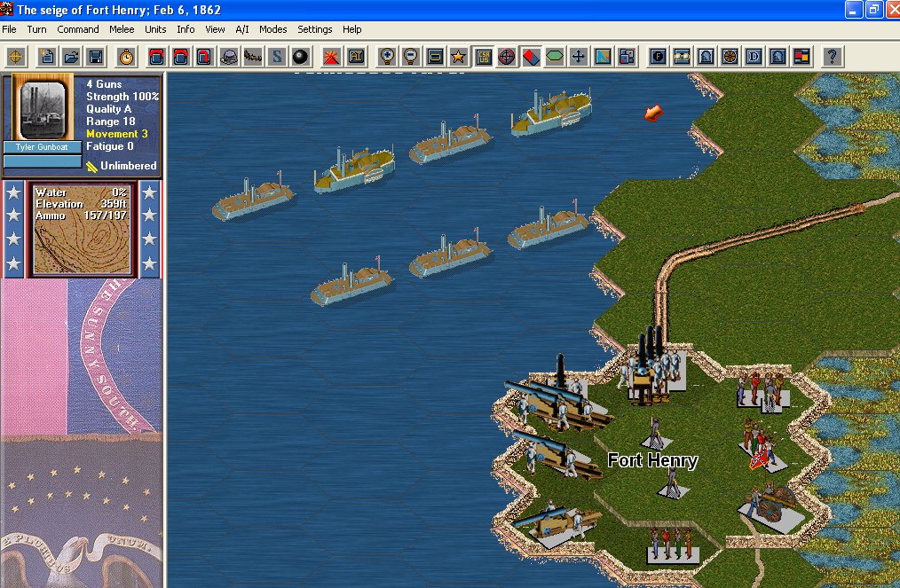The height and width of the screenshot is (588, 900).
Task: Toggle the green hexagon outline button
Action: pyautogui.click(x=555, y=57)
